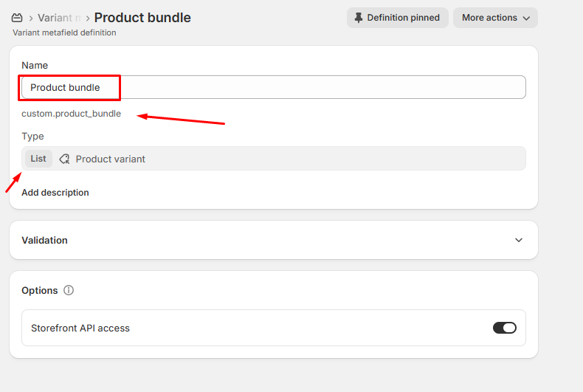Open the Options info tooltip icon
Image resolution: width=583 pixels, height=392 pixels.
tap(69, 290)
